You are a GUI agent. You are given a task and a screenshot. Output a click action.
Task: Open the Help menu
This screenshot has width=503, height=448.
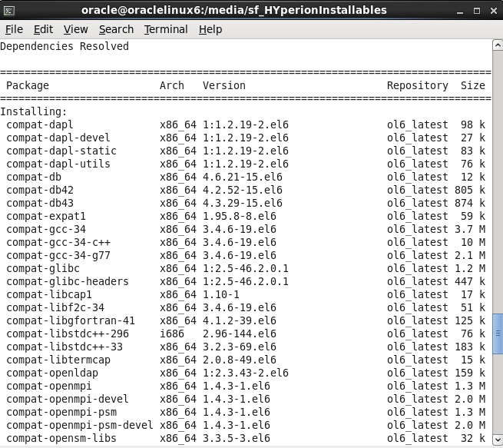[x=210, y=29]
